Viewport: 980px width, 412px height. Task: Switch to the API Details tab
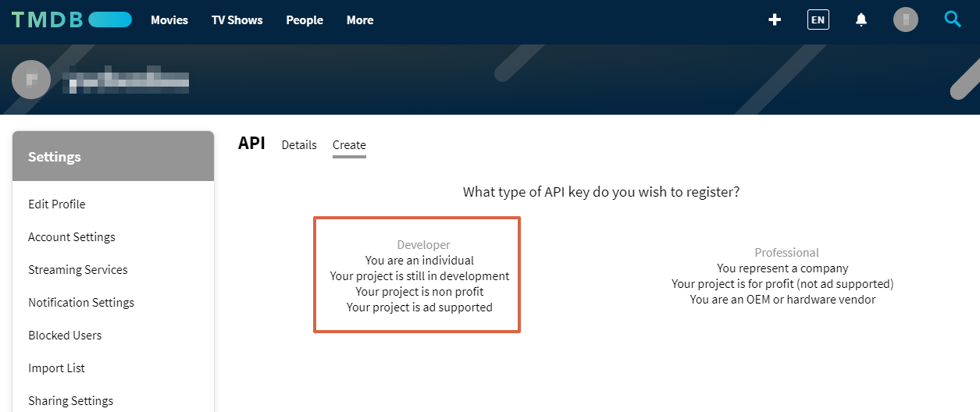click(x=299, y=145)
